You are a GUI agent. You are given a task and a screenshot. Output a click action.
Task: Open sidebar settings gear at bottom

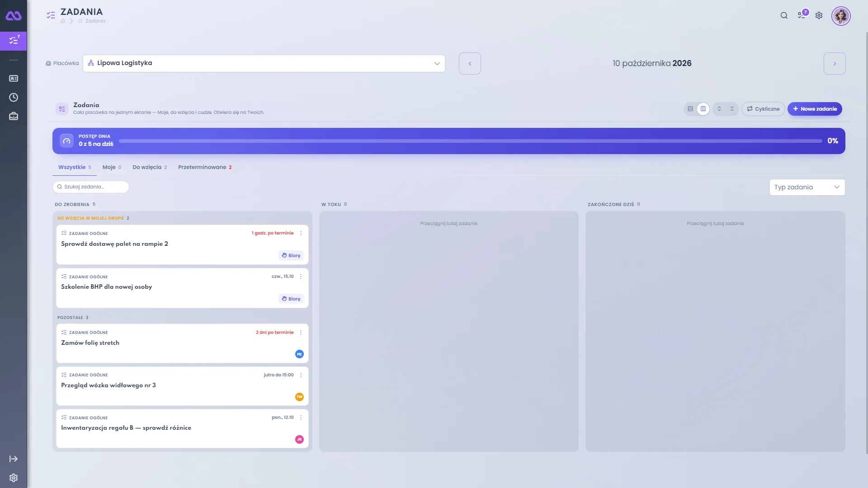pyautogui.click(x=14, y=478)
